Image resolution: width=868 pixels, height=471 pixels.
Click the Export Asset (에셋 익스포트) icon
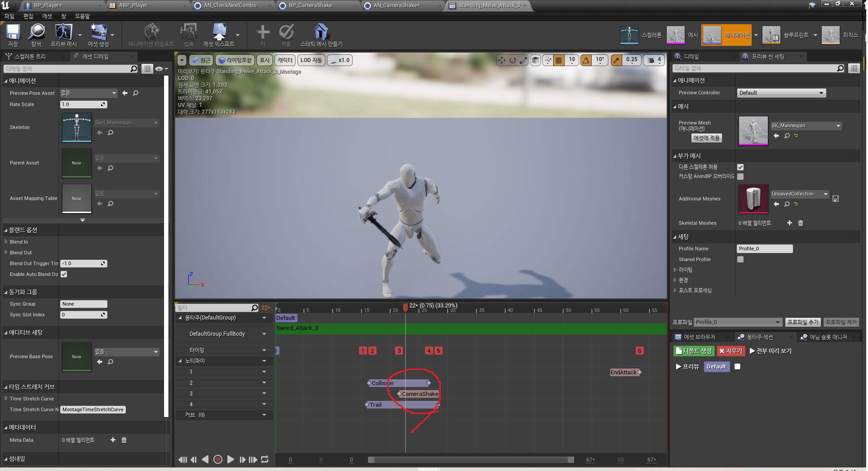(x=219, y=35)
